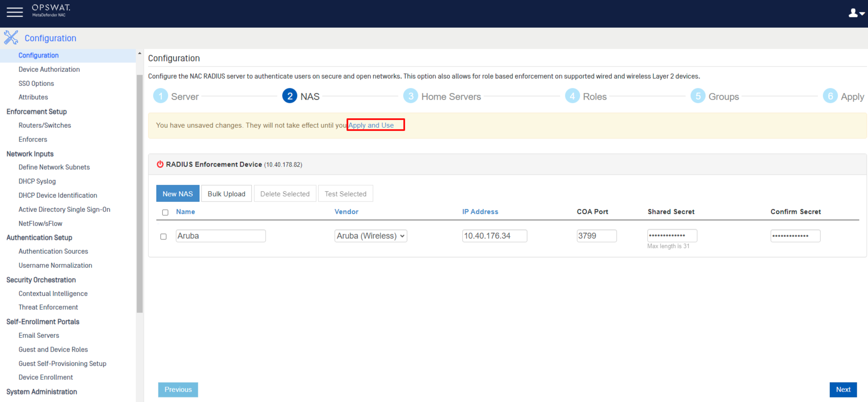The image size is (868, 402).
Task: Click the red power icon beside RADIUS Enforcement Device
Action: pyautogui.click(x=160, y=164)
